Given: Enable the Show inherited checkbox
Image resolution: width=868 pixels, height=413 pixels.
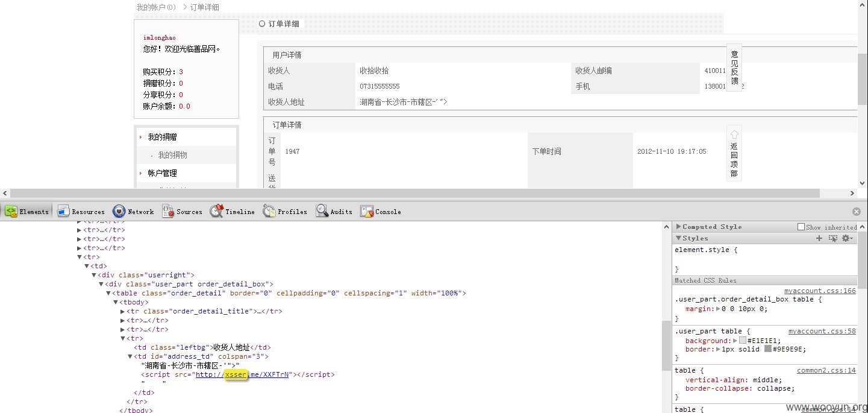Looking at the screenshot, I should coord(801,227).
